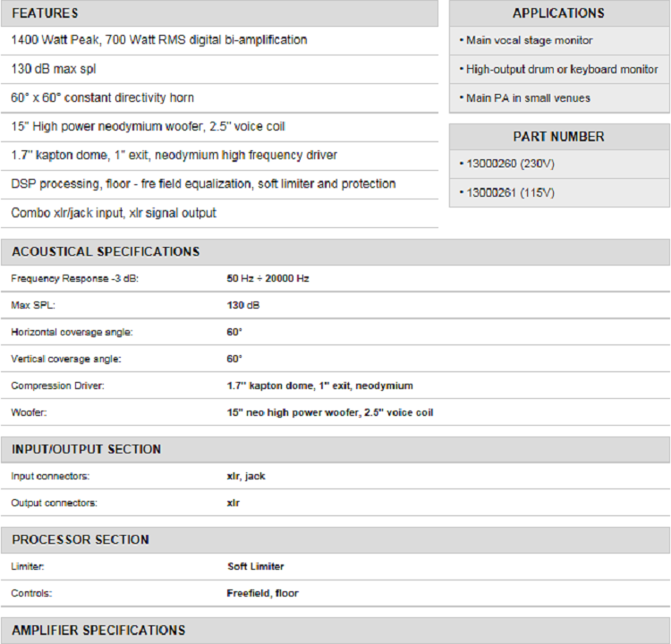Click the PART NUMBER heading
This screenshot has height=644, width=671.
coord(558,137)
